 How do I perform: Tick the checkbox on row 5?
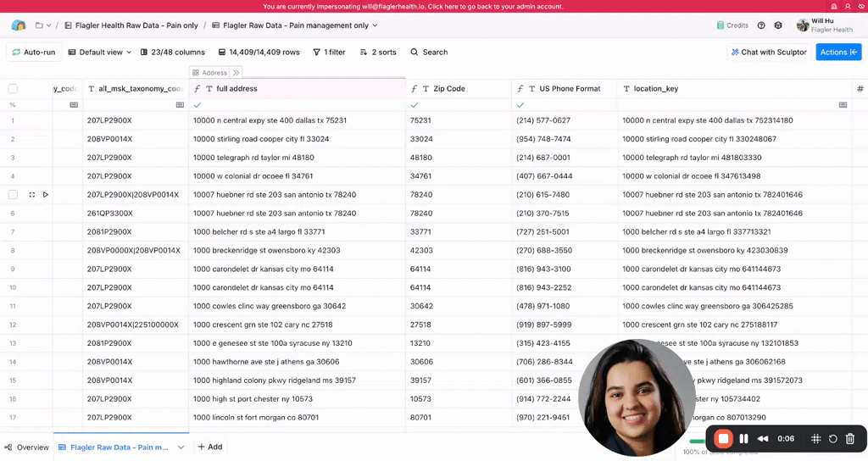click(x=13, y=195)
